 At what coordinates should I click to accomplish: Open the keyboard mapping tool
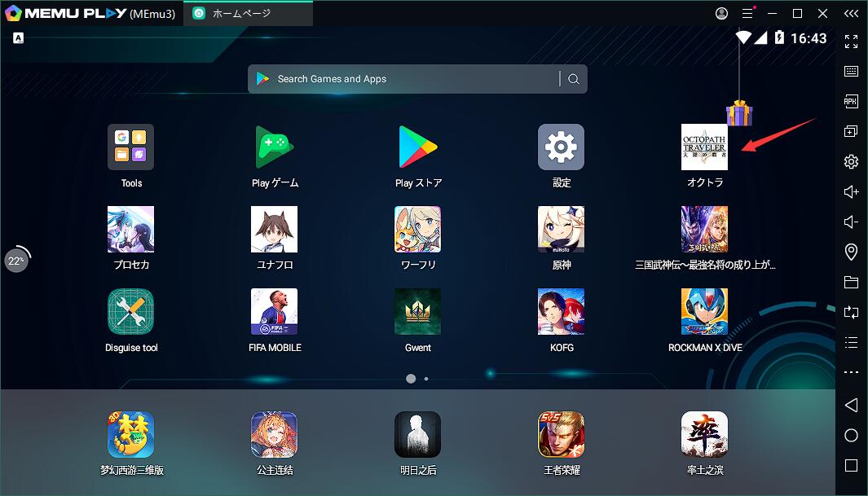click(x=853, y=71)
